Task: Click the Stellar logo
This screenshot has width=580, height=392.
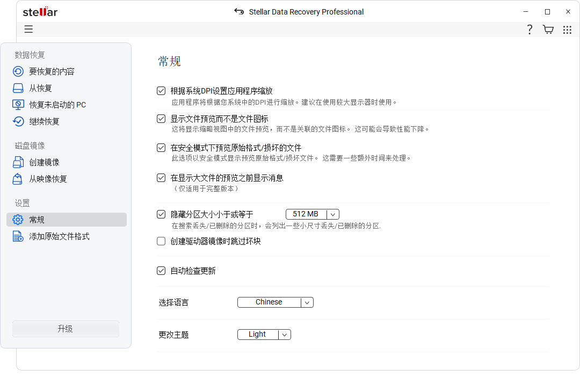Action: click(x=40, y=11)
